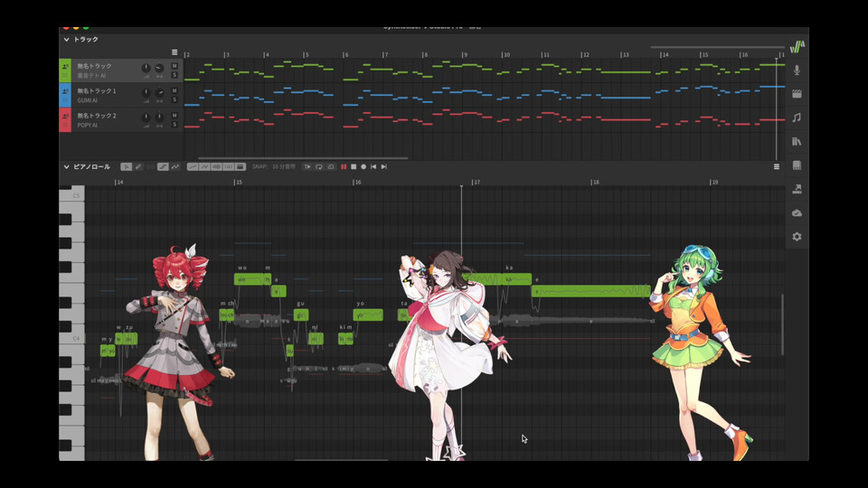Click the piano roll vertical scrollbar
868x488 pixels.
[782, 324]
